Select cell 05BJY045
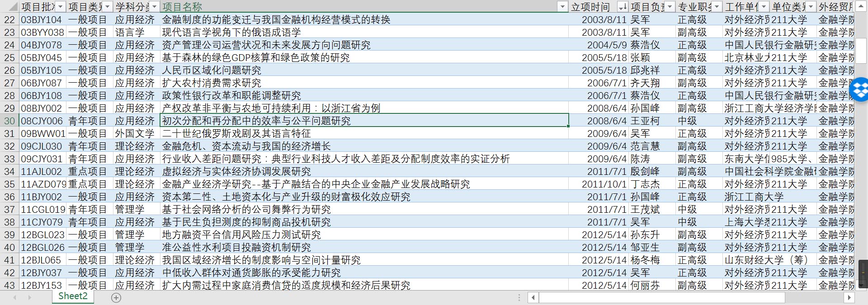 [42, 57]
